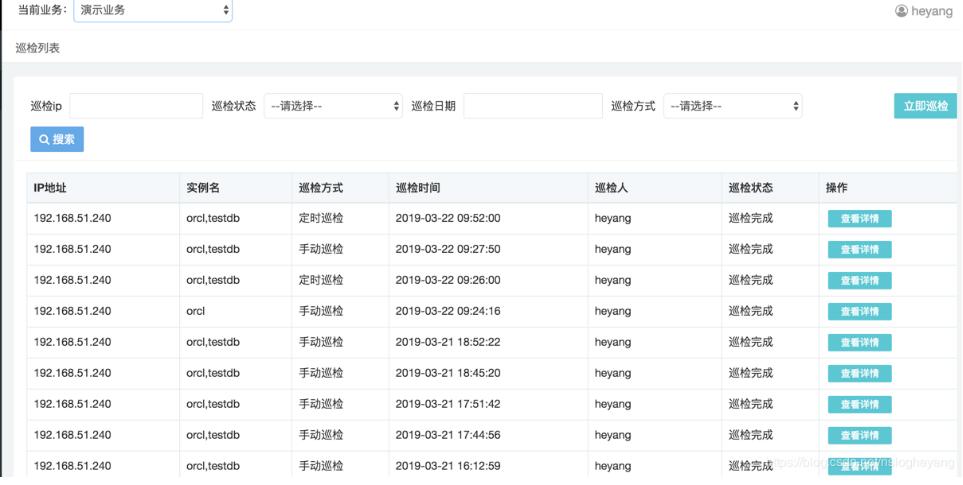Open details for the 09:24:16 orcl inspection

point(859,312)
